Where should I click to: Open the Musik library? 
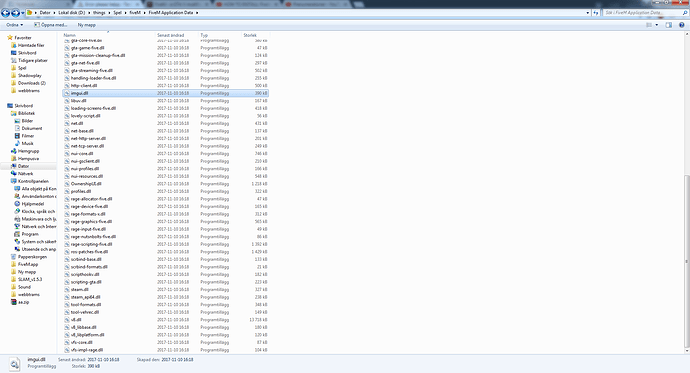27,143
